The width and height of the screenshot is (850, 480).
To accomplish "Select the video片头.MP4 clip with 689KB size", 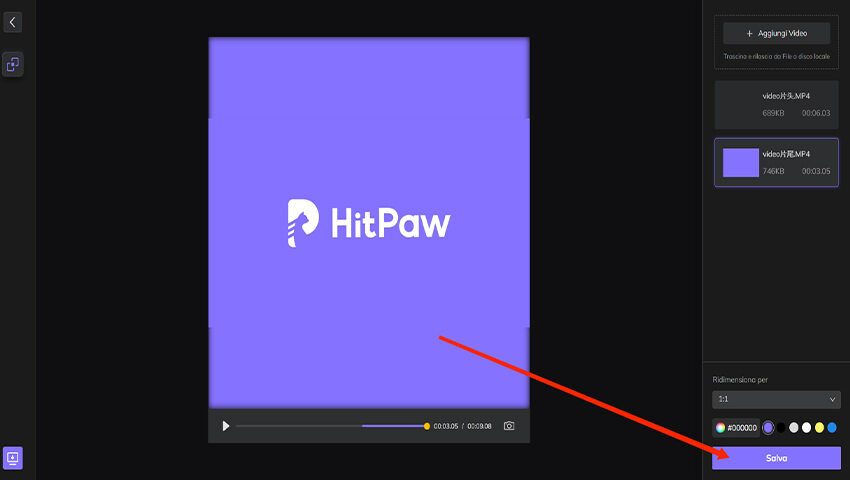I will coord(776,105).
